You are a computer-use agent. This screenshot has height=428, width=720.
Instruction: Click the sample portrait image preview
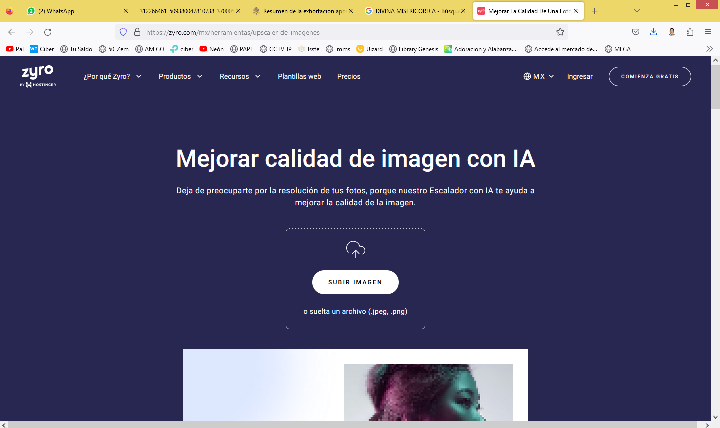point(428,393)
